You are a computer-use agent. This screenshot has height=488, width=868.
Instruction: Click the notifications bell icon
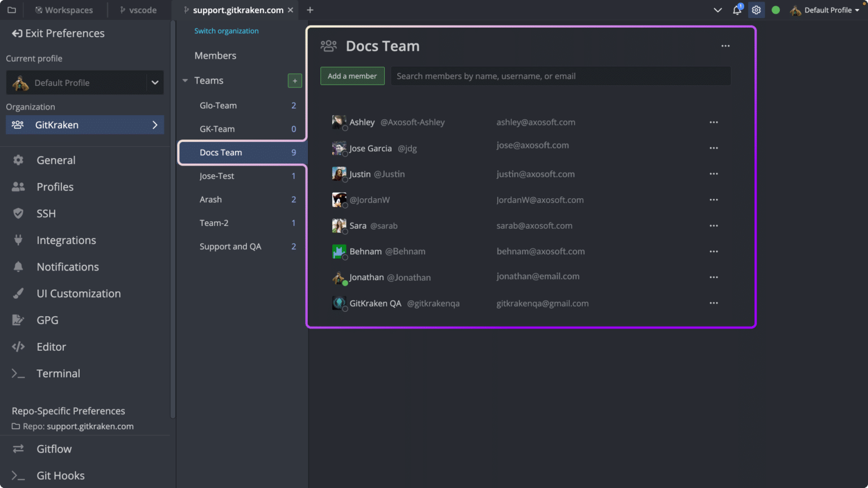[x=737, y=10]
